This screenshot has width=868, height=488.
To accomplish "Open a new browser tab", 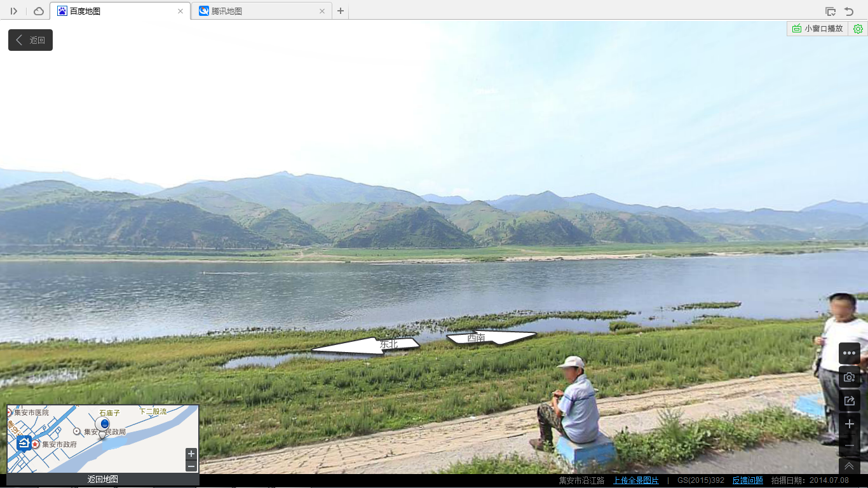I will pos(341,11).
